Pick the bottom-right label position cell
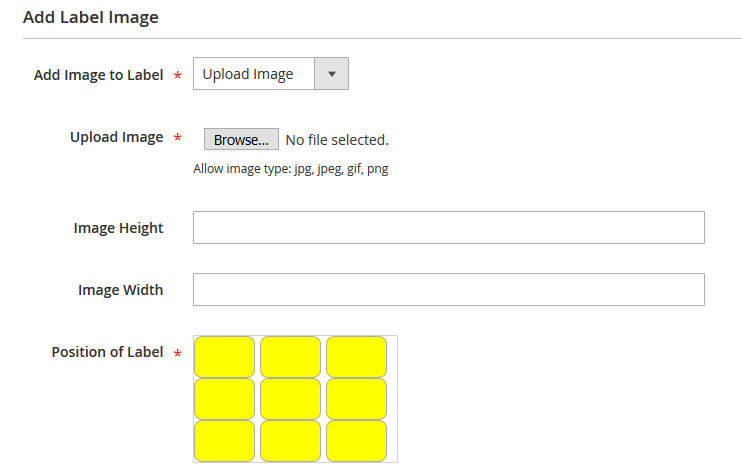742x475 pixels. click(x=356, y=441)
